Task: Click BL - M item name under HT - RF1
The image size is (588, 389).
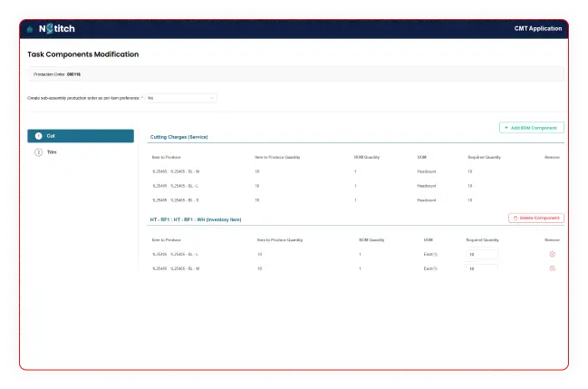Action: click(176, 268)
